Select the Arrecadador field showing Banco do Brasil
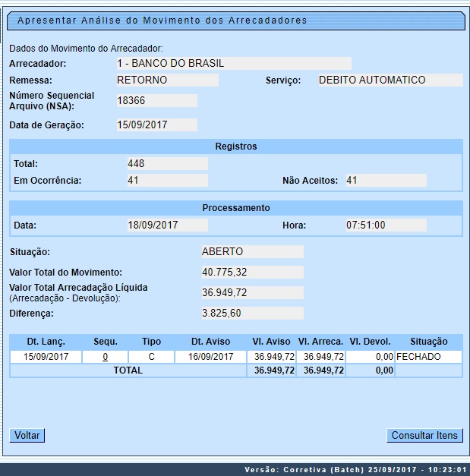 [233, 64]
